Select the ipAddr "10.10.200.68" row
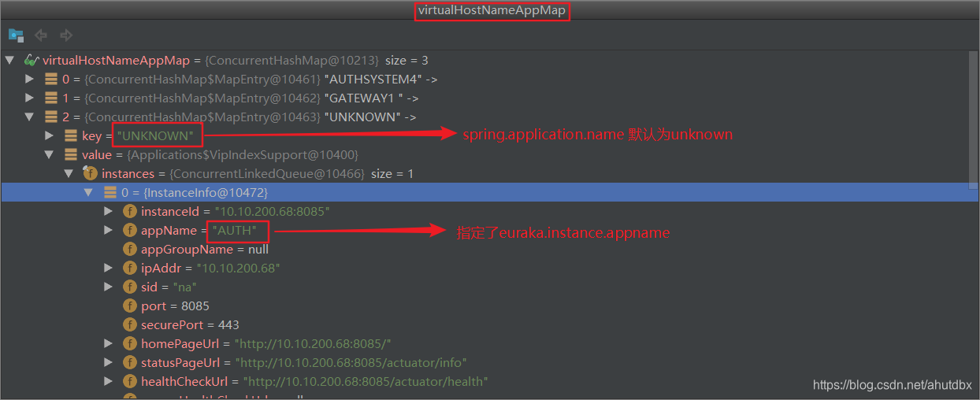This screenshot has height=400, width=980. pyautogui.click(x=210, y=268)
